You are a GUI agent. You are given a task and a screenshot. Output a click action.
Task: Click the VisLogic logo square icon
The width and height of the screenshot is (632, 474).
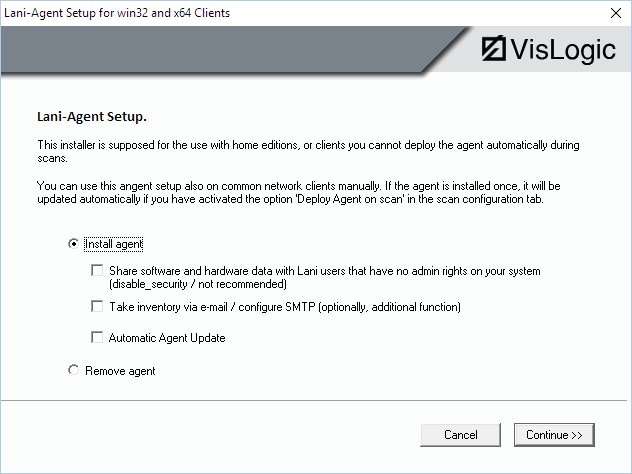click(x=493, y=49)
